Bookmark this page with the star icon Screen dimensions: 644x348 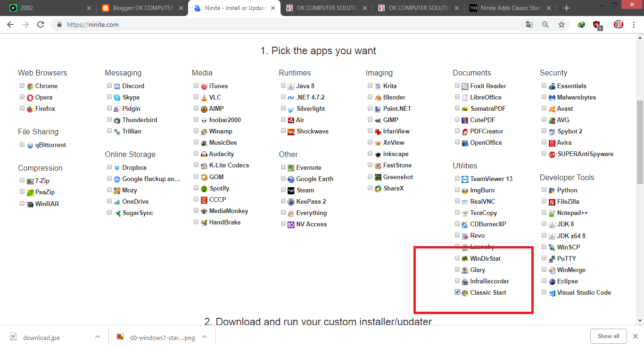tap(561, 25)
